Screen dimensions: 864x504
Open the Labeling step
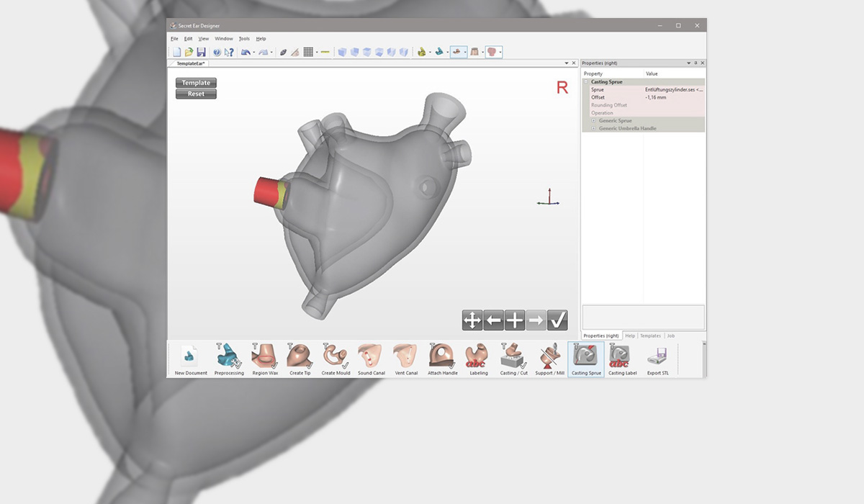478,359
